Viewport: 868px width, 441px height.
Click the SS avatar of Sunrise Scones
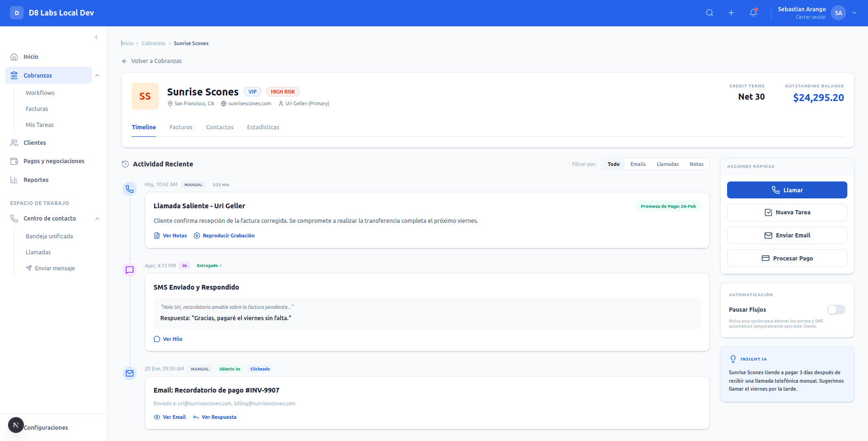click(x=145, y=96)
